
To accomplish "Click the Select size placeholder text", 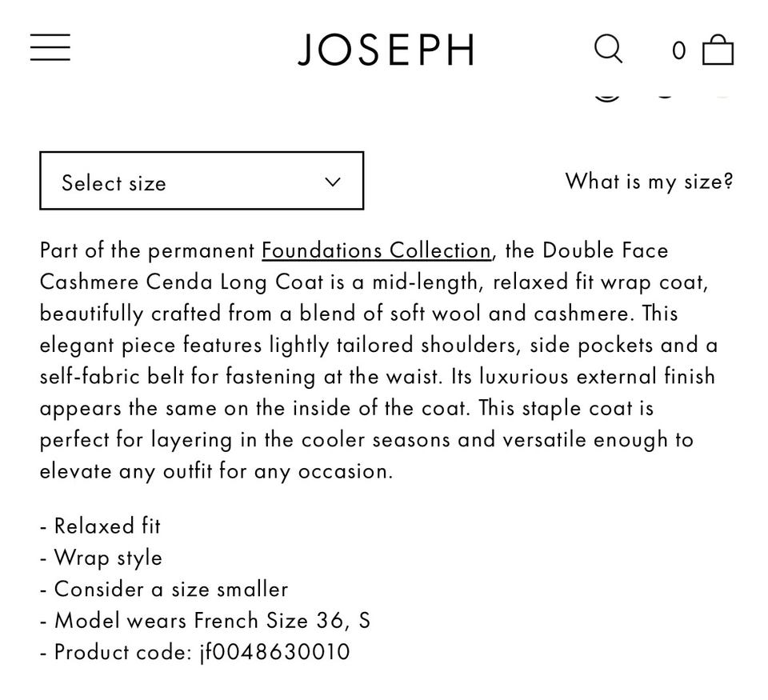I will (114, 183).
